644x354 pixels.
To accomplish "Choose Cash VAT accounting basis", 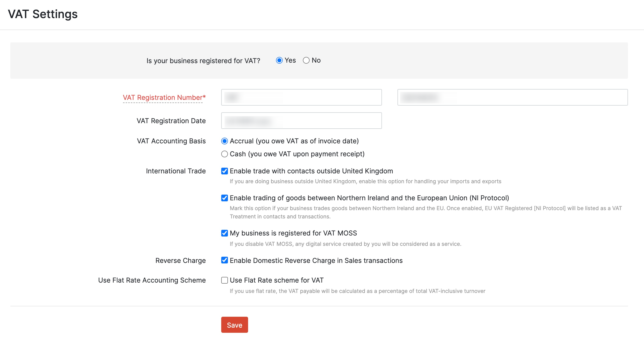I will pos(224,154).
